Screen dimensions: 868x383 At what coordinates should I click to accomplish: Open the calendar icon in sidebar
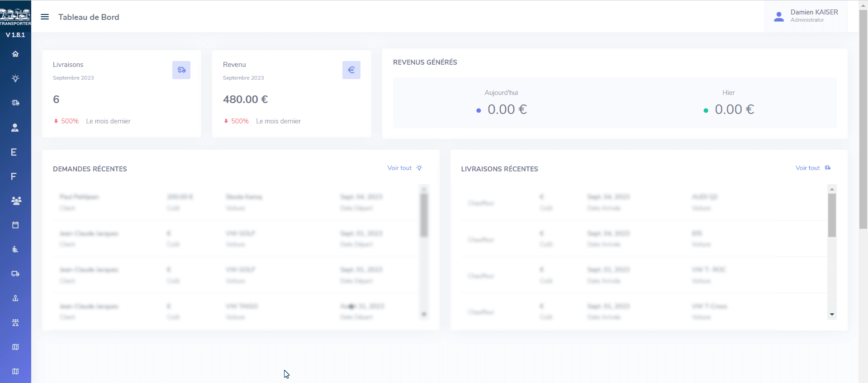[15, 225]
